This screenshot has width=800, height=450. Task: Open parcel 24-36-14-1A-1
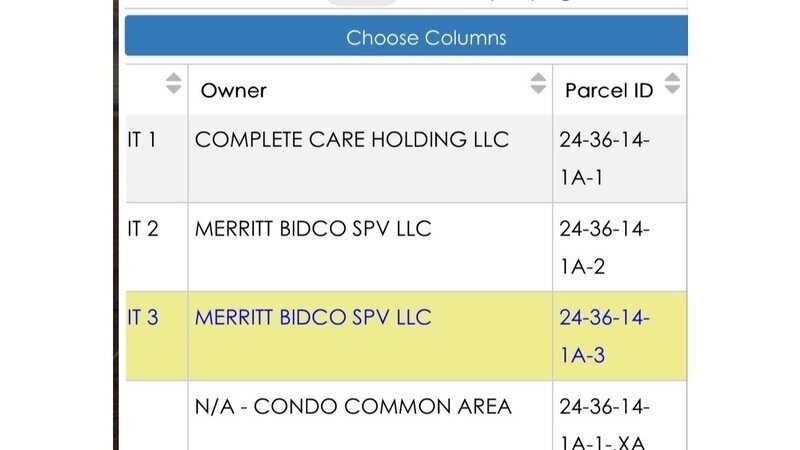point(604,158)
